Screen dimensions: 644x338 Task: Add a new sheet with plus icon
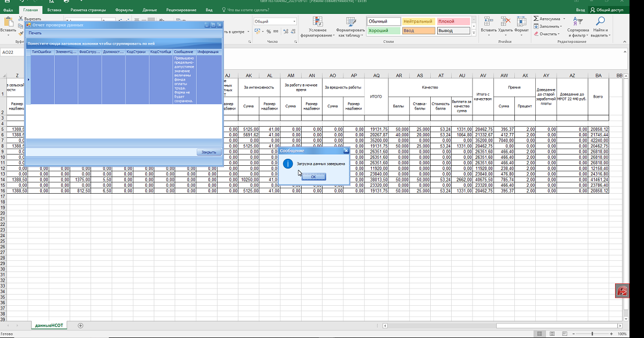tap(80, 326)
